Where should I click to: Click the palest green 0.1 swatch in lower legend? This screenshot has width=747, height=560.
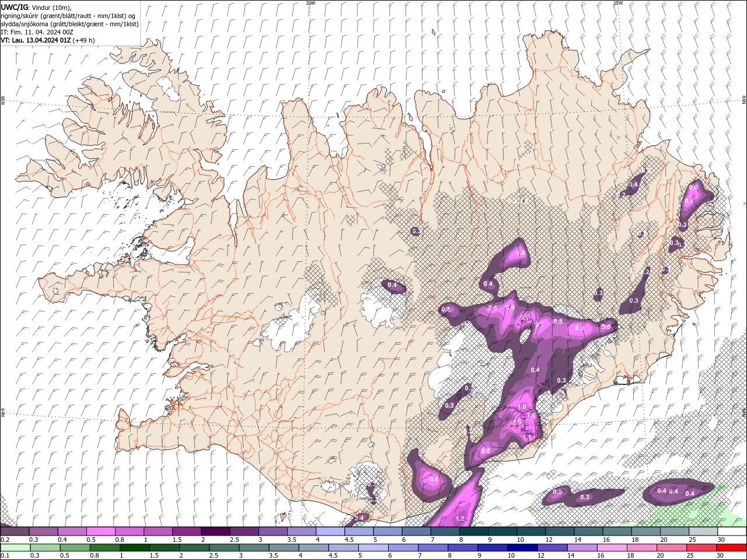point(15,548)
